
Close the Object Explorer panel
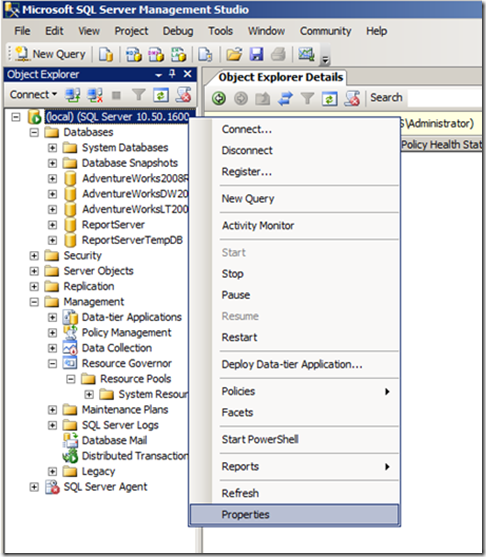[x=187, y=74]
